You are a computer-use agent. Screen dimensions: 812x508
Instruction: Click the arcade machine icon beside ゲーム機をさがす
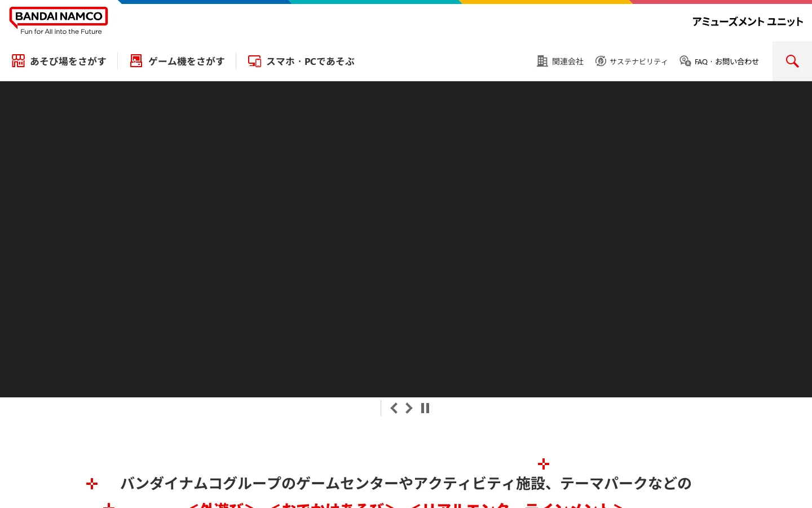pyautogui.click(x=136, y=61)
